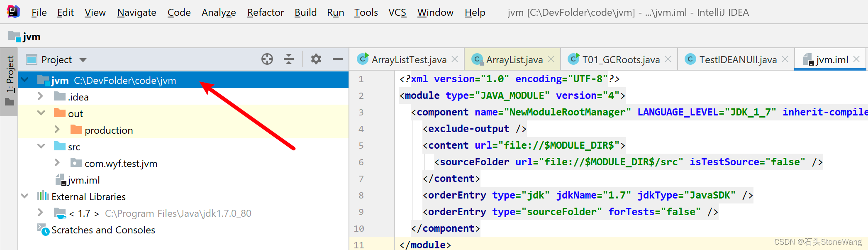The width and height of the screenshot is (868, 250).
Task: Hide the Project panel with minus icon
Action: coord(338,59)
